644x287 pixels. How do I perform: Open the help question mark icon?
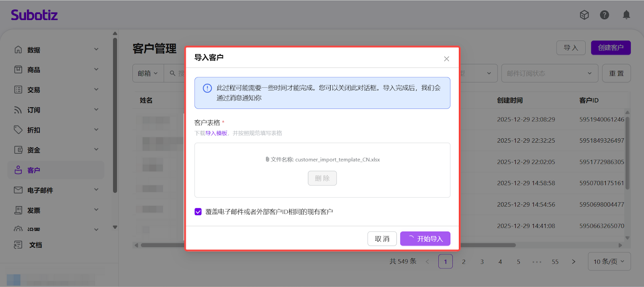tap(604, 15)
